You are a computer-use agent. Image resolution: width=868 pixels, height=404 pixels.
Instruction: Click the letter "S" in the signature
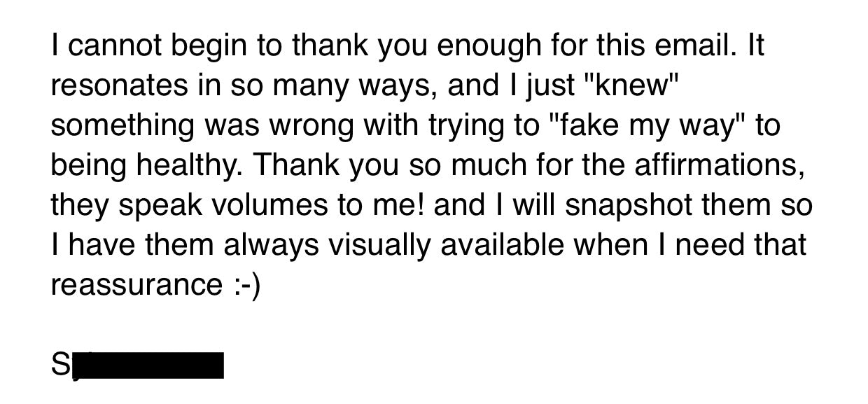[x=60, y=365]
